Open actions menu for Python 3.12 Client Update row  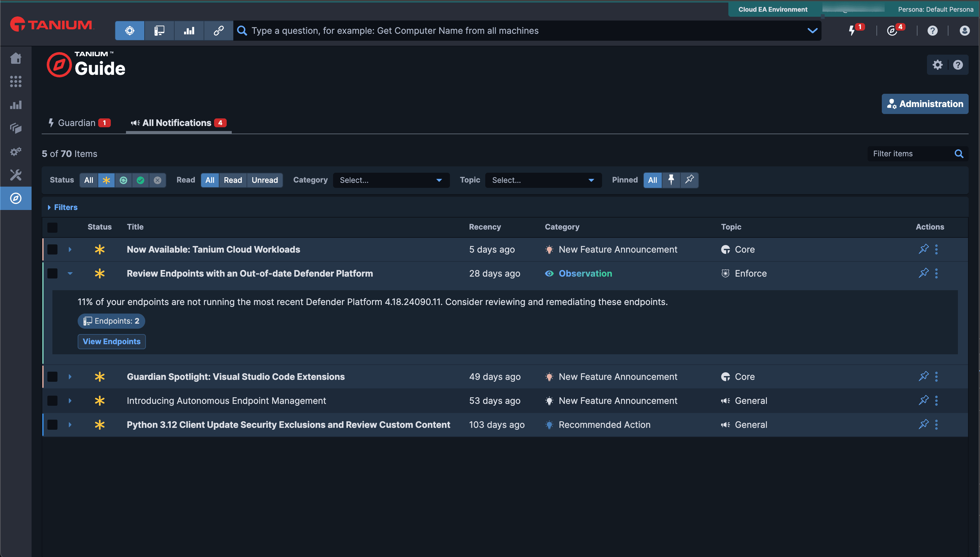pos(936,424)
